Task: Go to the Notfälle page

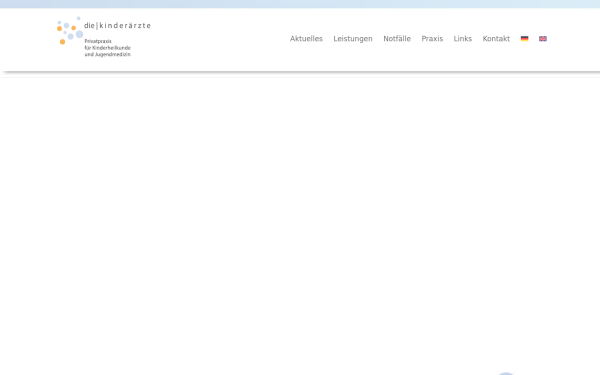Action: [397, 39]
